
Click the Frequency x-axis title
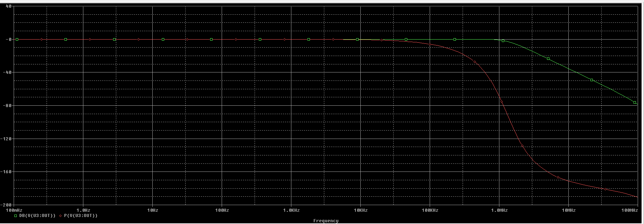click(326, 220)
